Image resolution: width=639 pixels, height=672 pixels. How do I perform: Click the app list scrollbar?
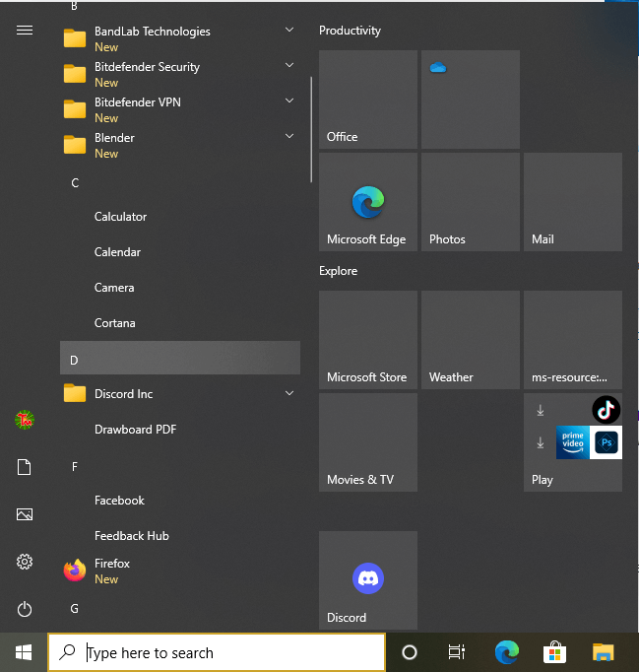311,130
